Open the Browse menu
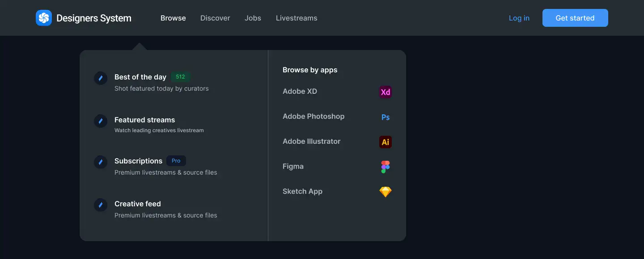The image size is (644, 259). point(173,18)
